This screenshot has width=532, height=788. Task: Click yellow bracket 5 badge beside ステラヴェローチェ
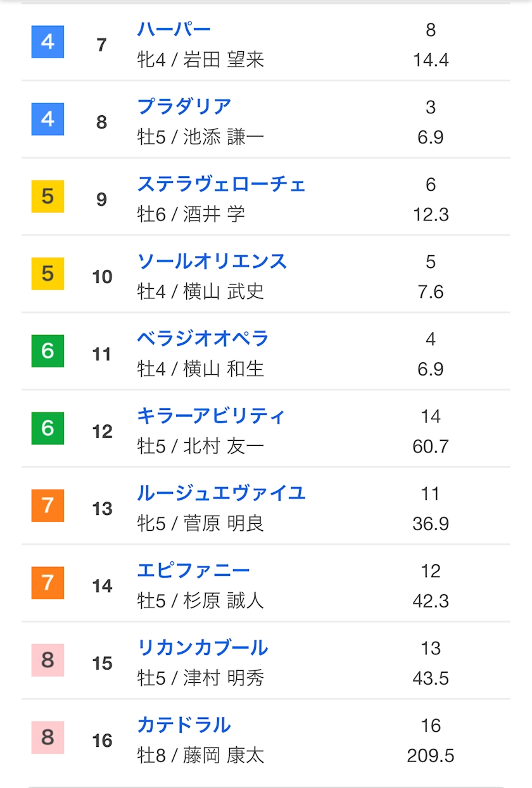[47, 196]
